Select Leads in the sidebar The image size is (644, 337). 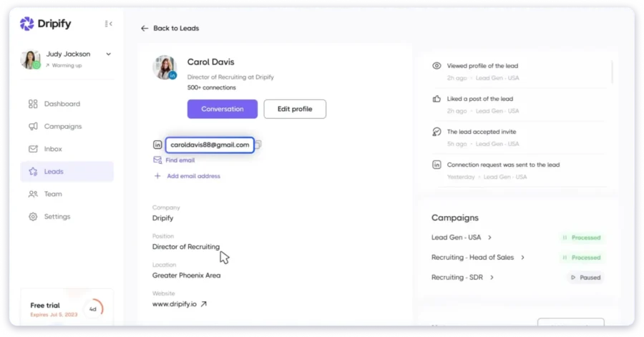(67, 172)
